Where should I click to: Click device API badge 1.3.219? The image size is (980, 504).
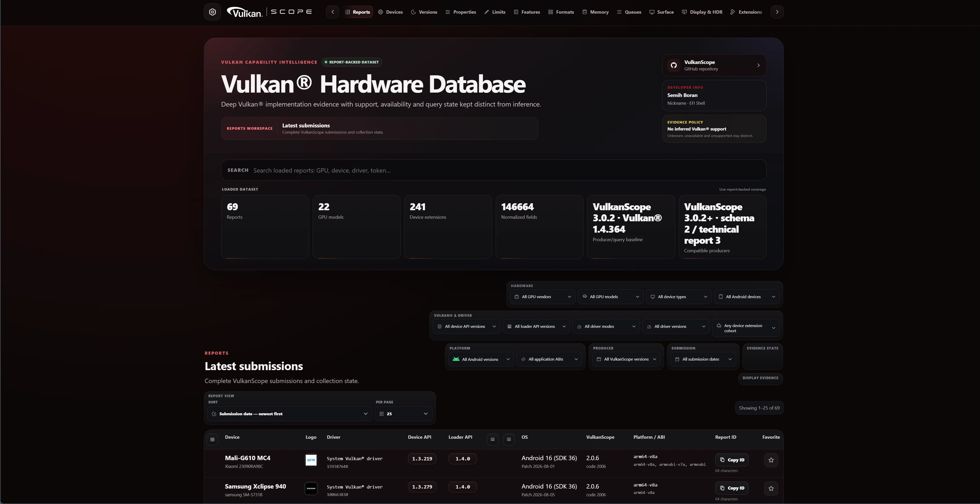pos(422,459)
